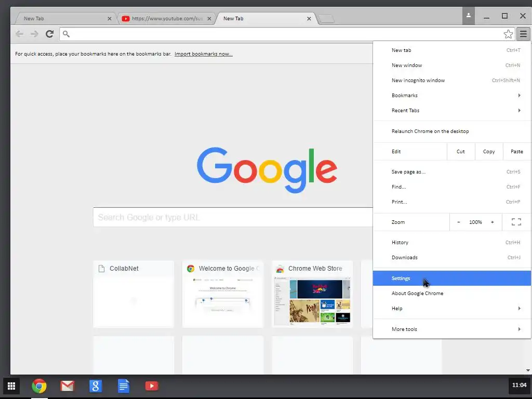Open the CollabNet thumbnail
Image resolution: width=532 pixels, height=399 pixels.
(x=134, y=294)
